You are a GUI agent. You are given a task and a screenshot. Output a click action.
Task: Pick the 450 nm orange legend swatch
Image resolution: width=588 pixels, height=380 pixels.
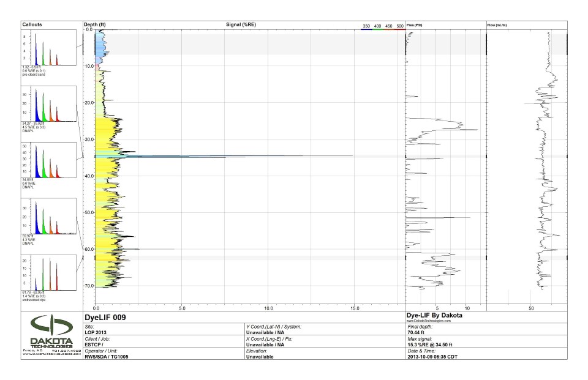389,30
